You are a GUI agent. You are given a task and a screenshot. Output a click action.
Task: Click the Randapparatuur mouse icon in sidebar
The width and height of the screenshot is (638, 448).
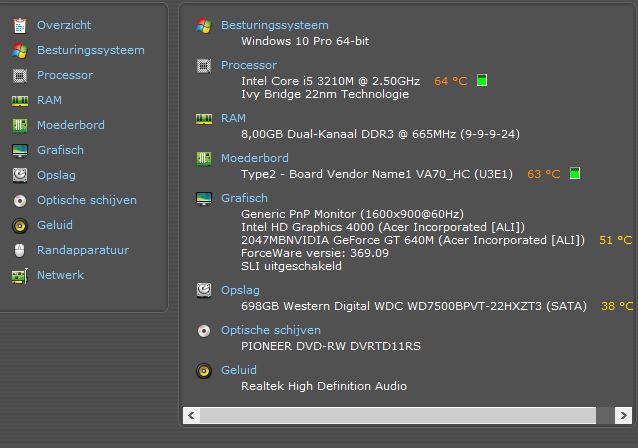(x=19, y=250)
